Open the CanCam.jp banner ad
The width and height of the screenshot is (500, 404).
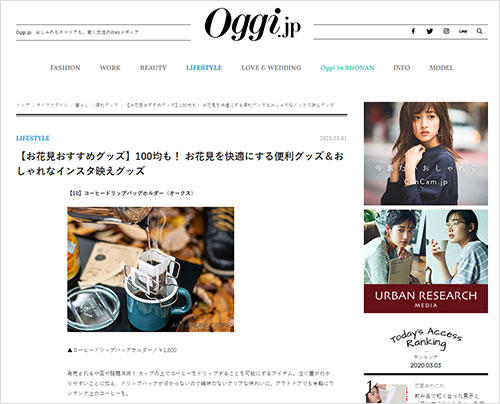coord(426,154)
